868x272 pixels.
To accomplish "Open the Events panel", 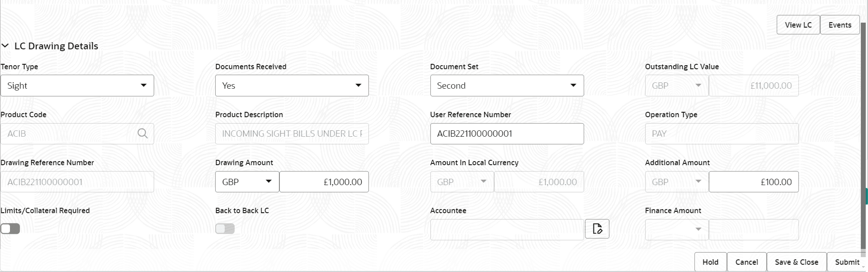I will 840,24.
